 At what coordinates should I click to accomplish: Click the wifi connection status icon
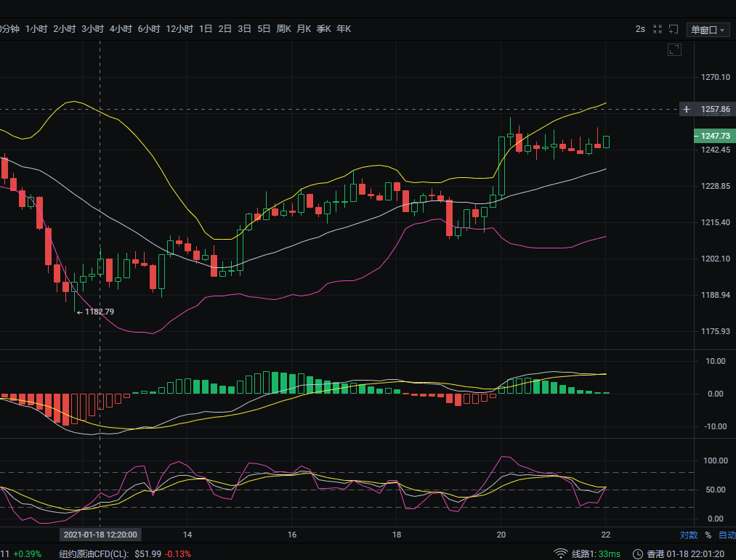pyautogui.click(x=560, y=554)
